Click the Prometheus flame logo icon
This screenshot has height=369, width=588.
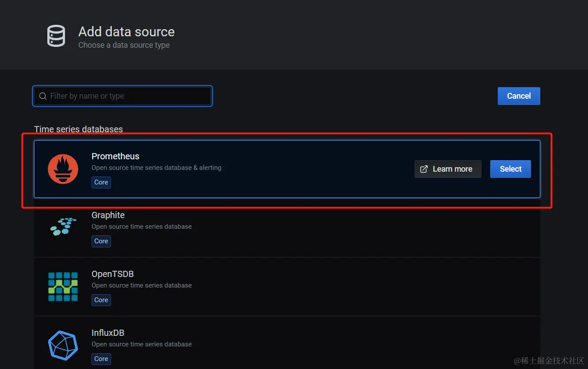[x=63, y=169]
